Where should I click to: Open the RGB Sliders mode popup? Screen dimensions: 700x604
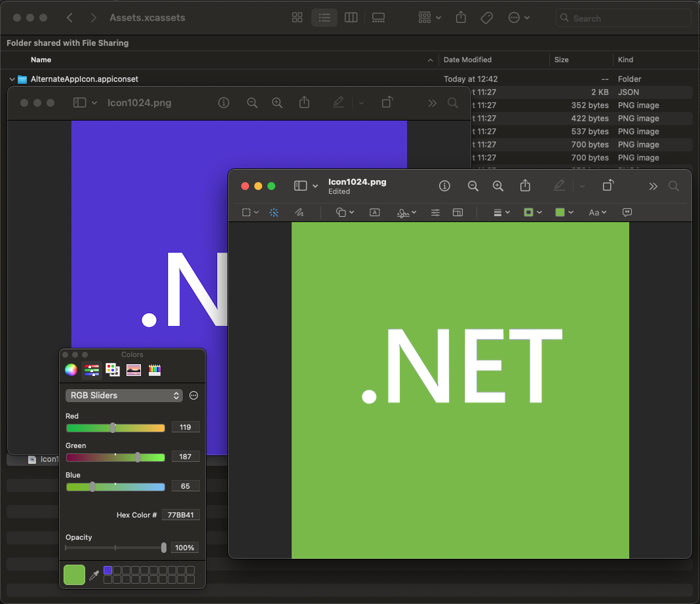click(124, 395)
